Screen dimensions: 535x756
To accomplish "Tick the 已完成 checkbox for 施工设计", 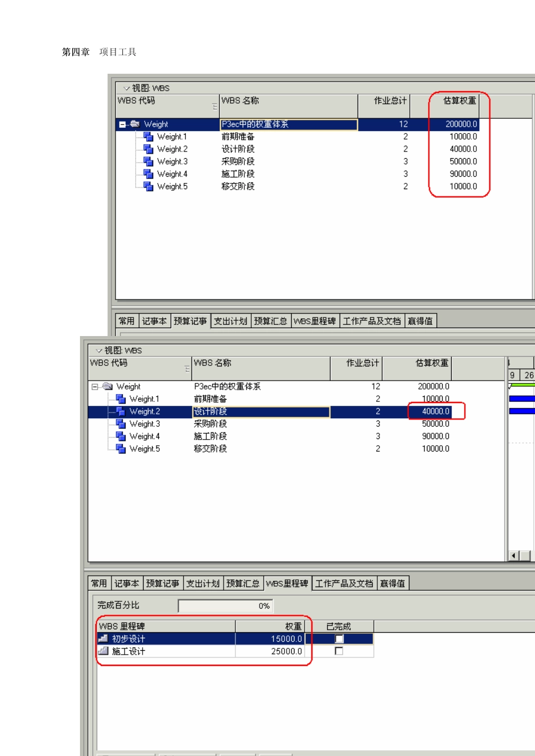I will (339, 651).
